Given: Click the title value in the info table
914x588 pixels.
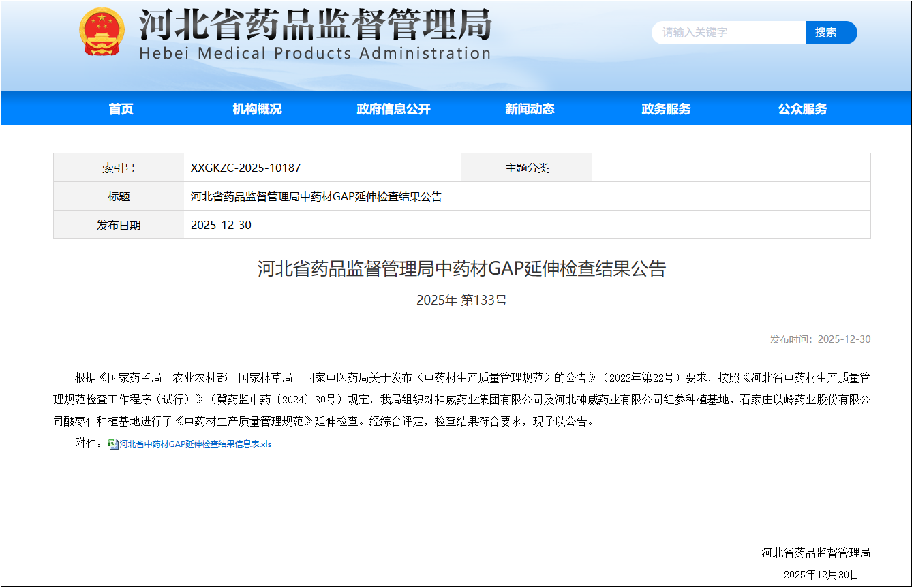Looking at the screenshot, I should tap(316, 197).
